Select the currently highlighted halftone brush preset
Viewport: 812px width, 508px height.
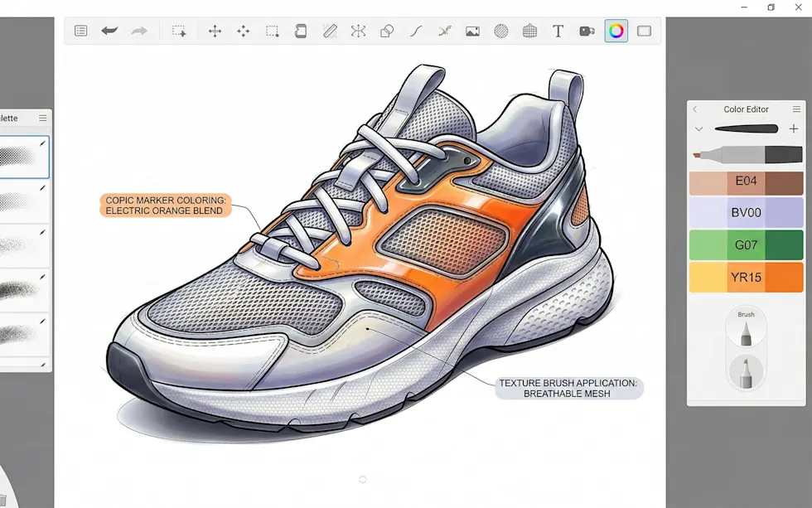tap(25, 156)
